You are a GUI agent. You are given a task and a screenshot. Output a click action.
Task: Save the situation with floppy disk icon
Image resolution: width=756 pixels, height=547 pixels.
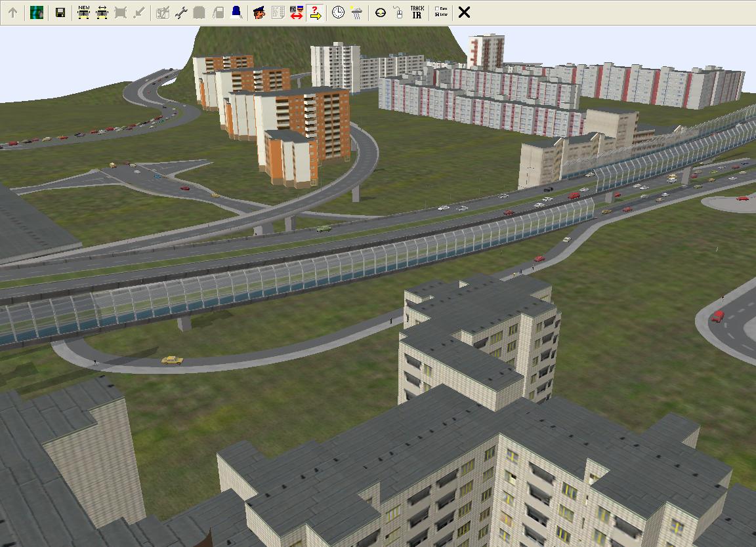click(x=60, y=12)
